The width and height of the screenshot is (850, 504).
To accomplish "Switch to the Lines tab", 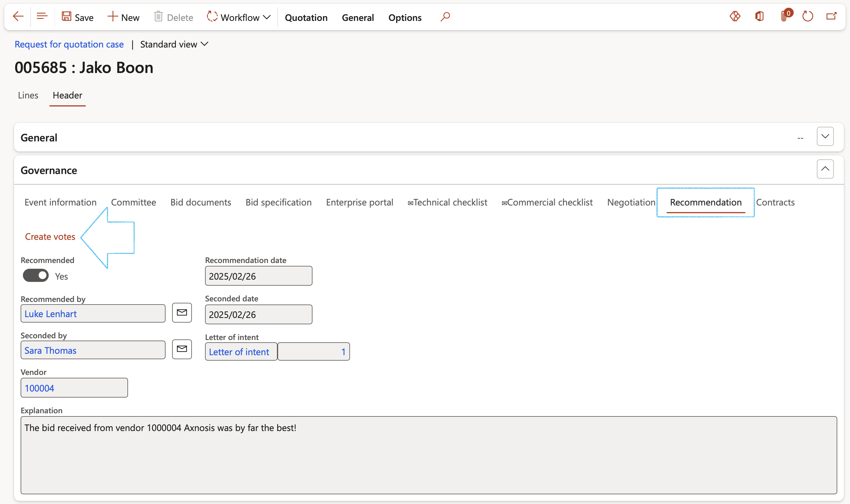I will point(28,95).
